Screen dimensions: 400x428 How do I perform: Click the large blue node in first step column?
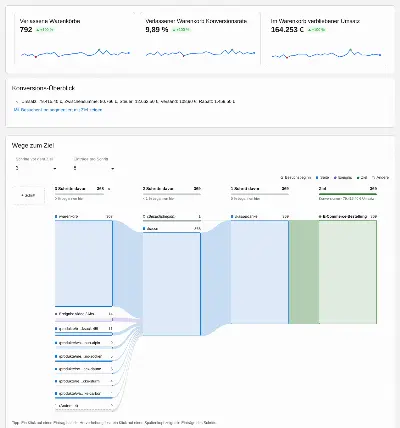pyautogui.click(x=84, y=263)
